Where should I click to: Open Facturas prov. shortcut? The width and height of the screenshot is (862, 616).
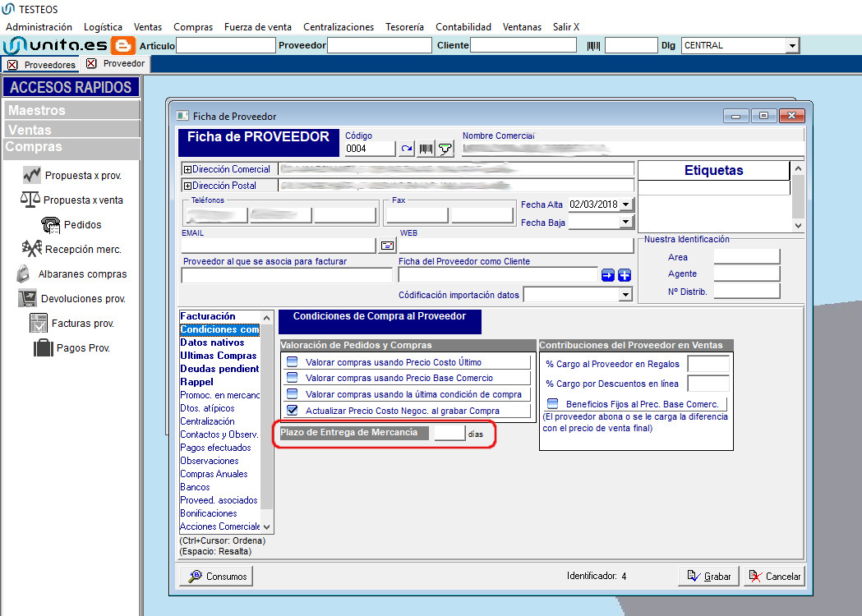[71, 323]
